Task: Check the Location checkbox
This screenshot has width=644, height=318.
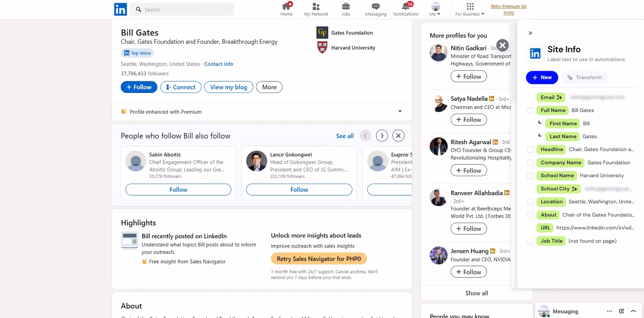Action: [530, 202]
